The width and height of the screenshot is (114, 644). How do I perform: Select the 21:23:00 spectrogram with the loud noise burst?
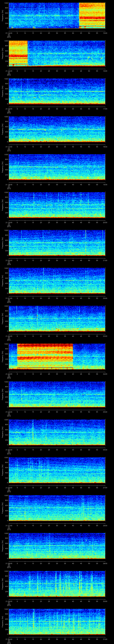pos(57,357)
